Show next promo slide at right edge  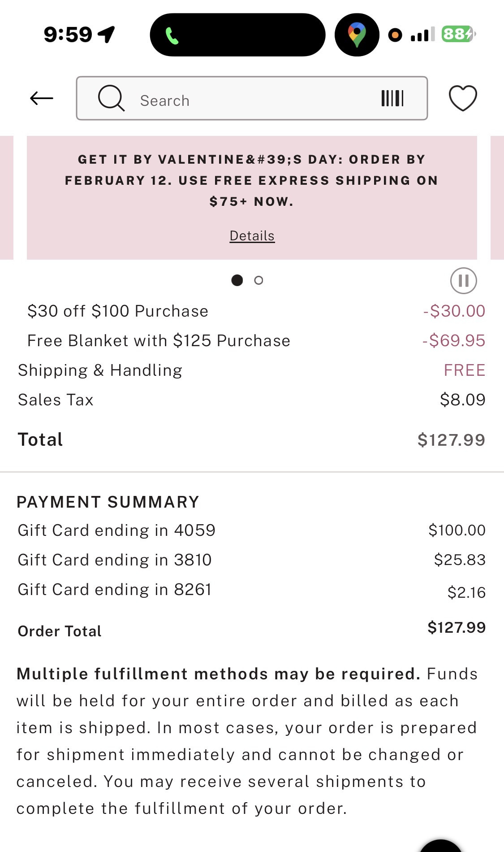(497, 197)
